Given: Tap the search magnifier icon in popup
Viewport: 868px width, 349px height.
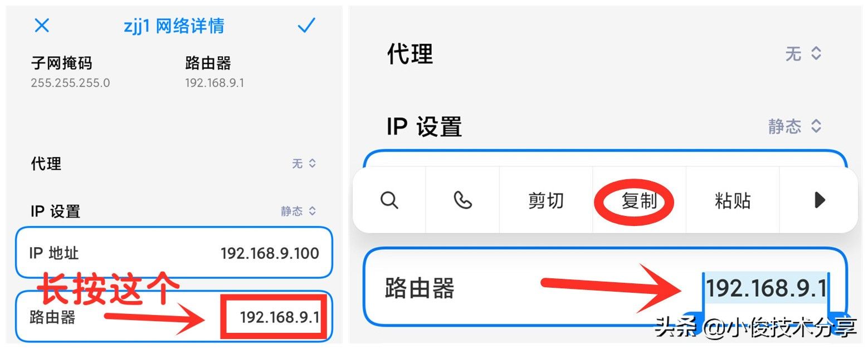Looking at the screenshot, I should 389,200.
